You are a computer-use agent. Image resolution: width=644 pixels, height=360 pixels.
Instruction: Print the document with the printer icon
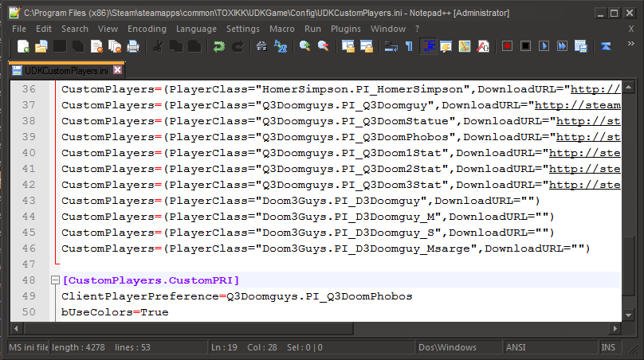click(x=133, y=46)
